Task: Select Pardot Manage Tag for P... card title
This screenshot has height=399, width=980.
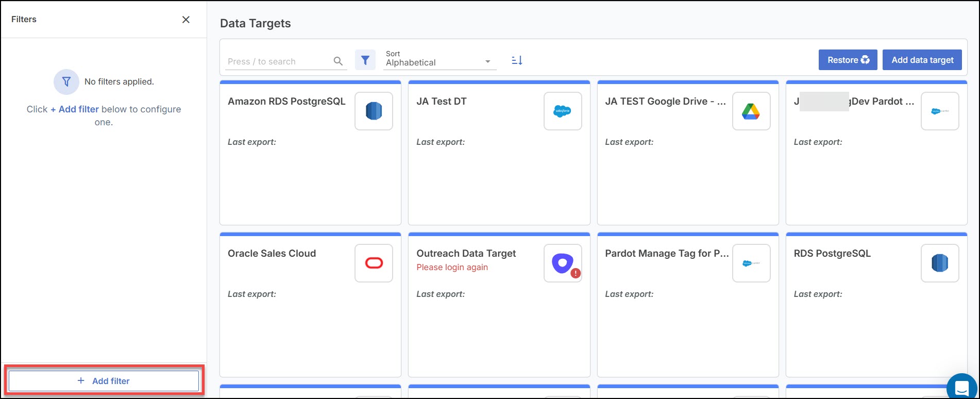Action: pyautogui.click(x=667, y=254)
